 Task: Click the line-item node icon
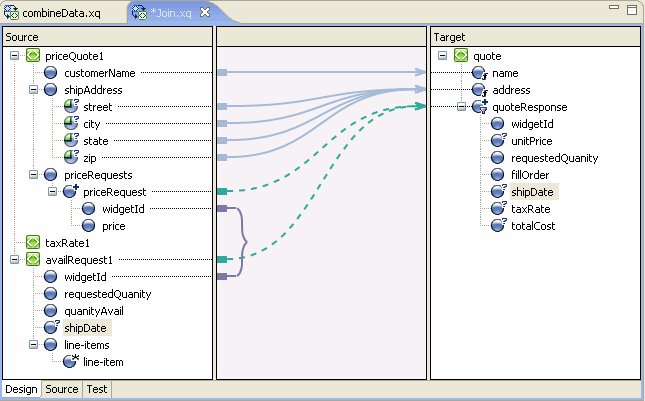[x=70, y=361]
